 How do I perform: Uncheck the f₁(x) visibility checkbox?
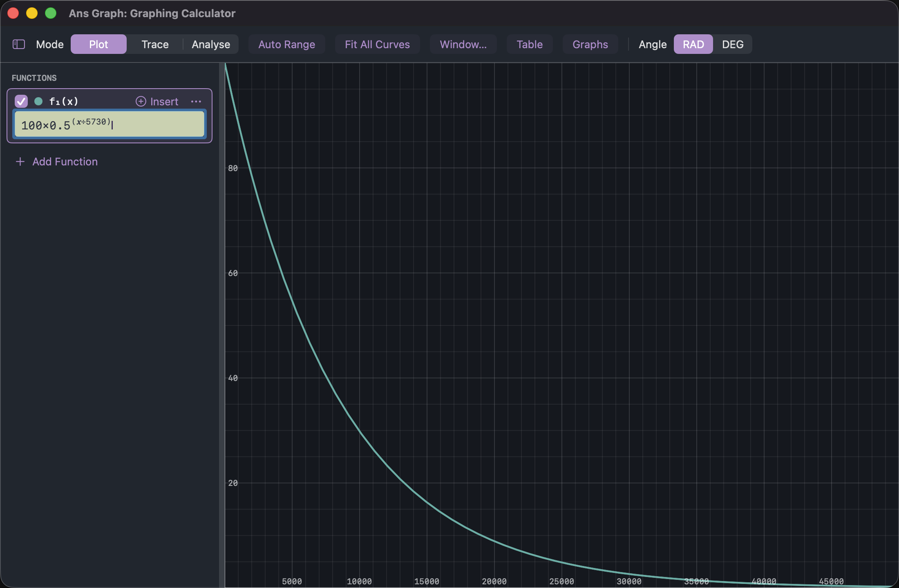pyautogui.click(x=21, y=101)
